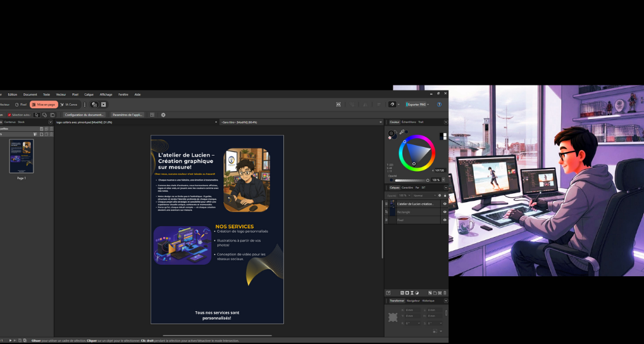Viewport: 644px width, 344px height.
Task: Click the Paramètres de l'appli button
Action: click(128, 115)
